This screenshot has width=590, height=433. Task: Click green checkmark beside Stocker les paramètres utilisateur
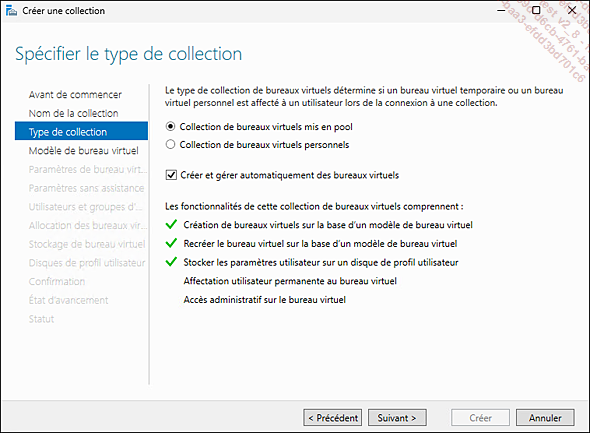pyautogui.click(x=171, y=262)
